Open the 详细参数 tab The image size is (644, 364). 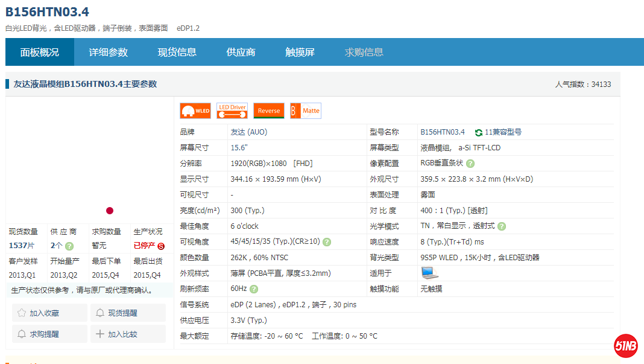[109, 53]
